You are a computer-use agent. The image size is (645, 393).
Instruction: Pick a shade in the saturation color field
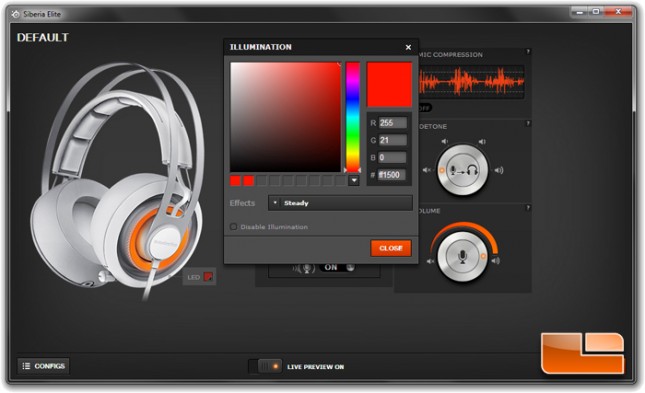[x=285, y=117]
